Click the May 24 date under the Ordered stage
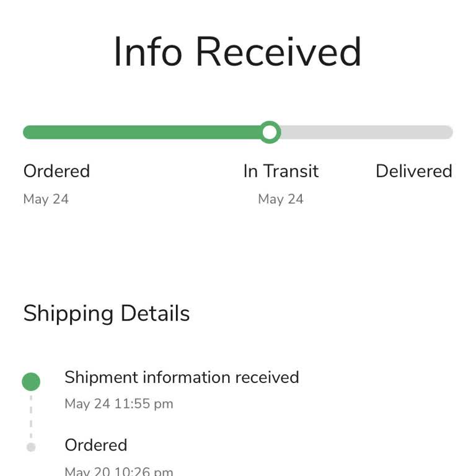 click(x=46, y=199)
